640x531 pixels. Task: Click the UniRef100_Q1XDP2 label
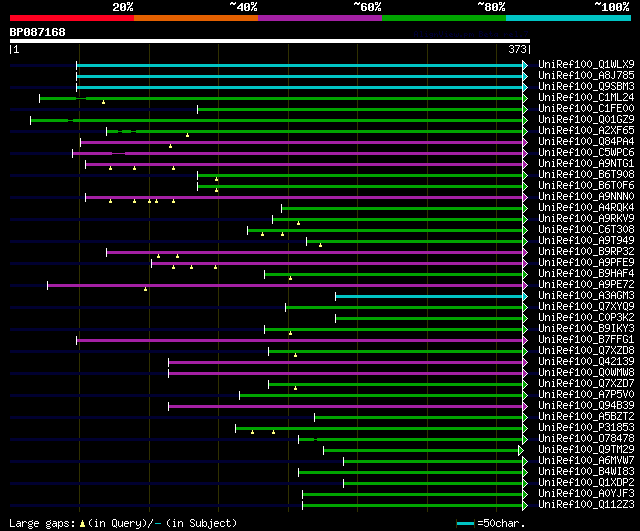pyautogui.click(x=586, y=483)
